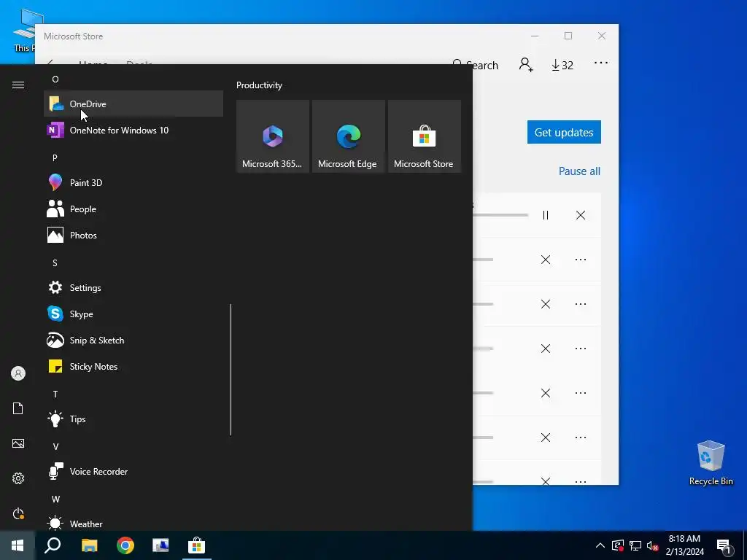Click the Start menu app list scrollbar

pyautogui.click(x=231, y=370)
